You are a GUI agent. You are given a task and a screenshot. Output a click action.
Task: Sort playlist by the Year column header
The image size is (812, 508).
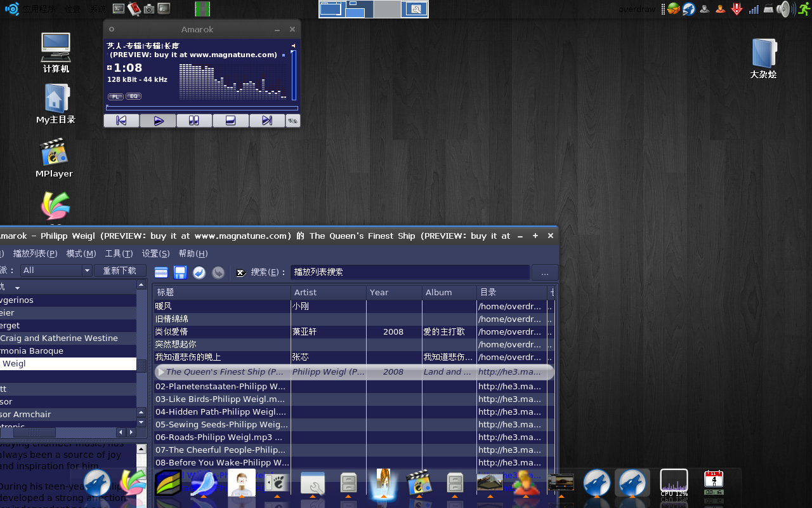(394, 292)
